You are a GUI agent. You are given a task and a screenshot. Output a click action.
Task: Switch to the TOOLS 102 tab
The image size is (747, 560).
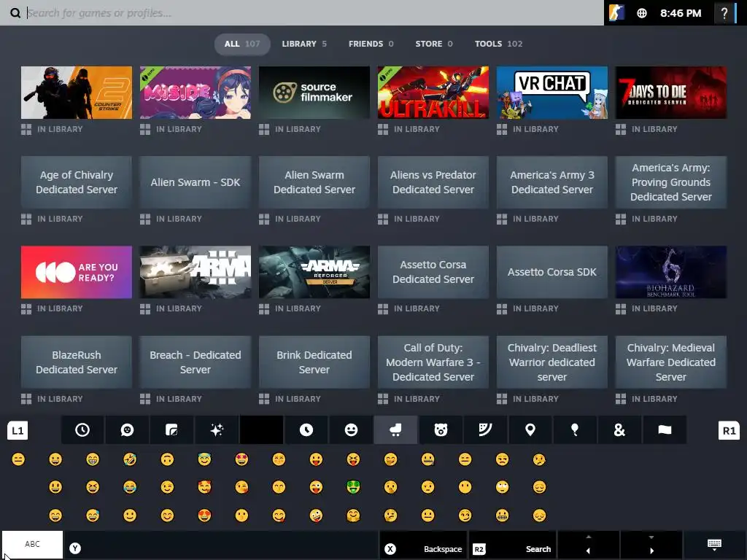pos(498,44)
